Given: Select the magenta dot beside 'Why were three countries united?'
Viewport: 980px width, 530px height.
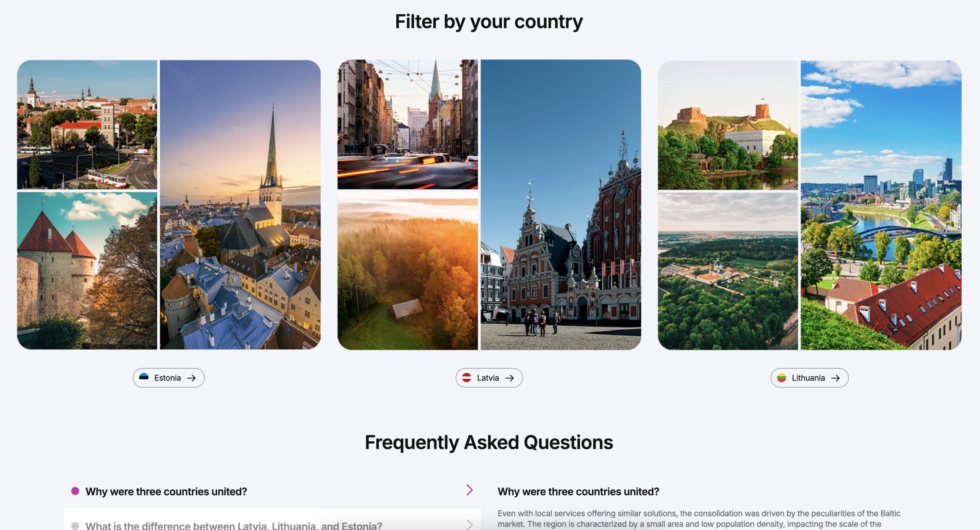Looking at the screenshot, I should [x=75, y=491].
